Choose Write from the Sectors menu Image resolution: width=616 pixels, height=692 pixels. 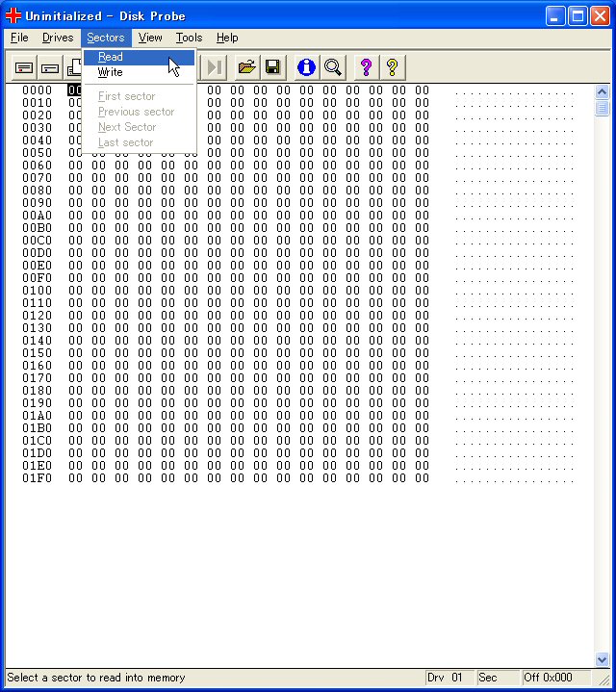tap(139, 72)
